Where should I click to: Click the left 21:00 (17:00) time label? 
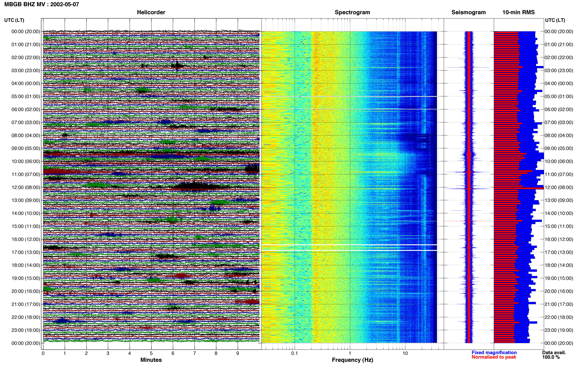point(26,304)
